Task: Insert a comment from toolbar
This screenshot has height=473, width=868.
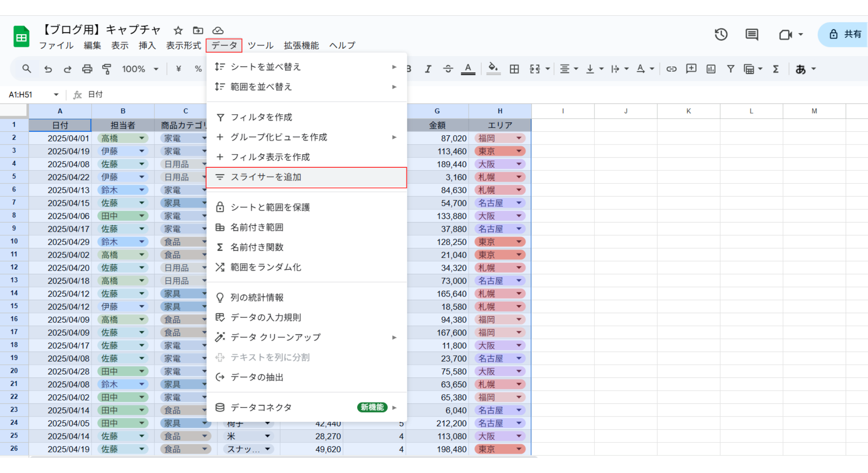Action: pos(691,69)
